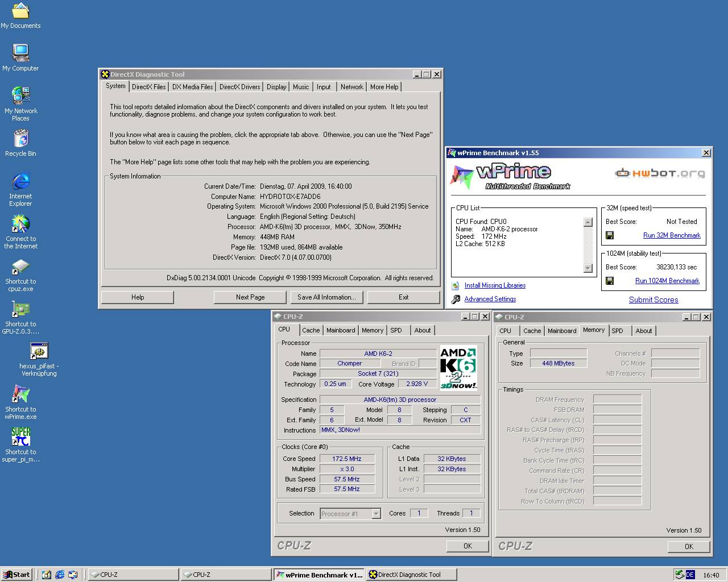The height and width of the screenshot is (582, 728).
Task: Click Next Page button in DxDiag
Action: 250,297
